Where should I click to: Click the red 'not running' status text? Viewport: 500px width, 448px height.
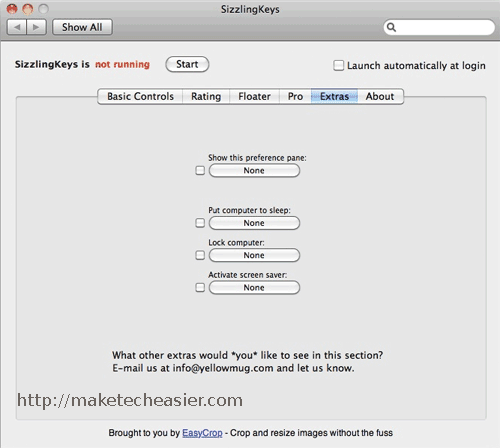(x=122, y=64)
